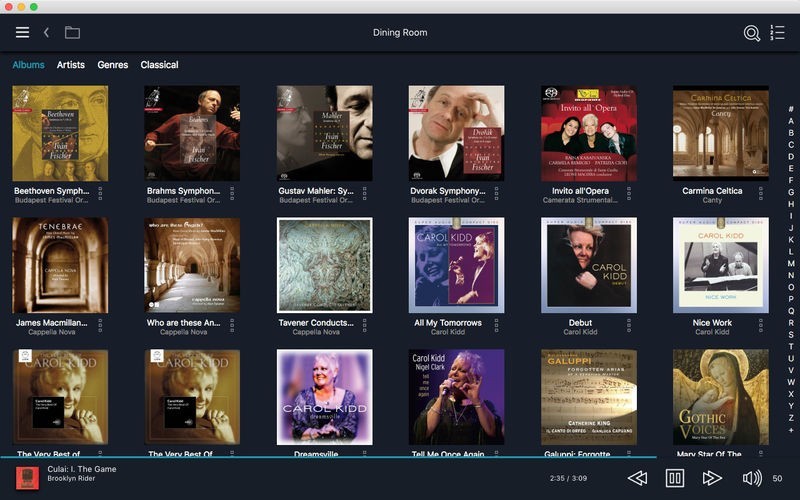Open options menu for Debut album

tap(629, 327)
